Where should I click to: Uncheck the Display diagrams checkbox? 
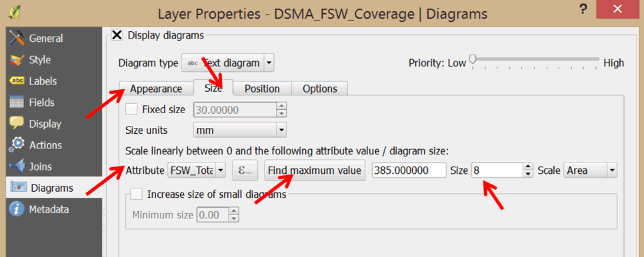click(117, 35)
